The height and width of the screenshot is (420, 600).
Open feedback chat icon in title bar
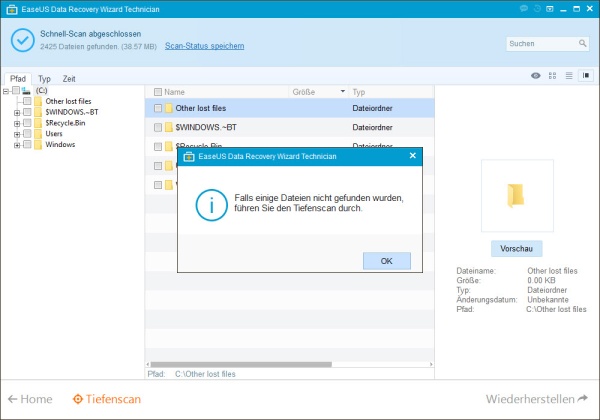tap(524, 9)
